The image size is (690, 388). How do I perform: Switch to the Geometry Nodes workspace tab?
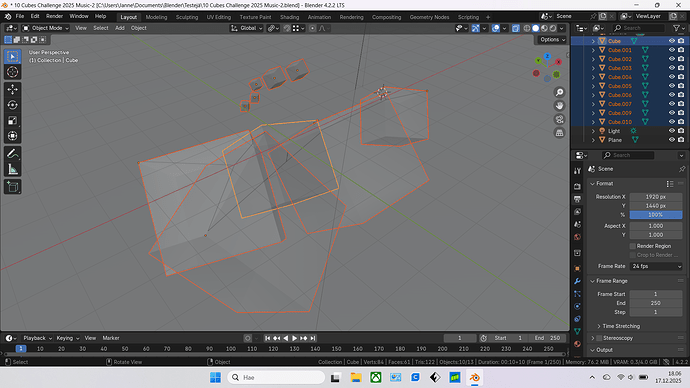click(429, 17)
